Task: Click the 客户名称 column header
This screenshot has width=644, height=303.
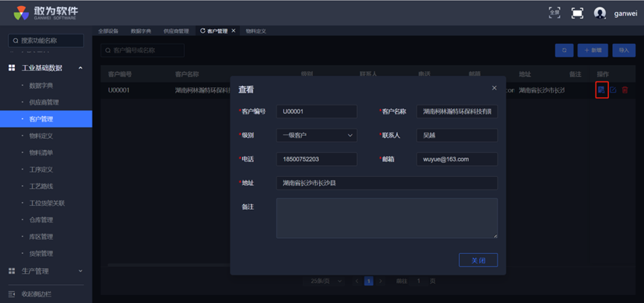Action: coord(187,75)
